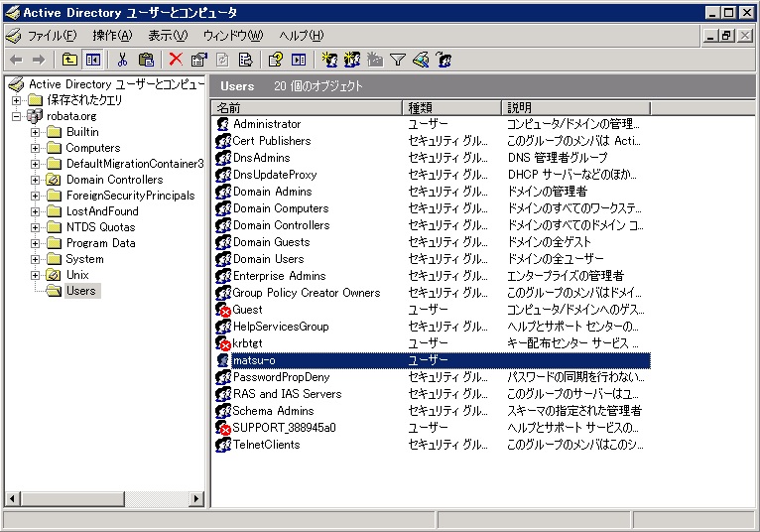This screenshot has height=532, width=760.
Task: Click the Unix OU folder icon in tree
Action: tap(54, 275)
